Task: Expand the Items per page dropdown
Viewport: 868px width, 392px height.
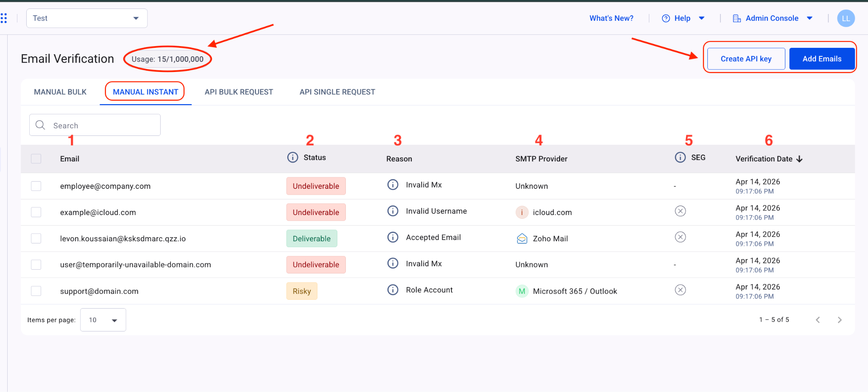Action: (x=103, y=320)
